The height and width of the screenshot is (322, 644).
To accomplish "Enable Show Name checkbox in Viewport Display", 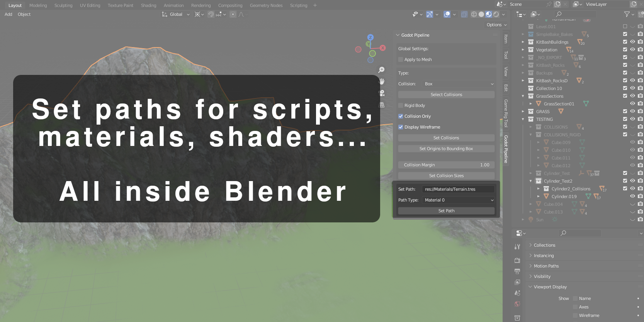I will (x=575, y=298).
